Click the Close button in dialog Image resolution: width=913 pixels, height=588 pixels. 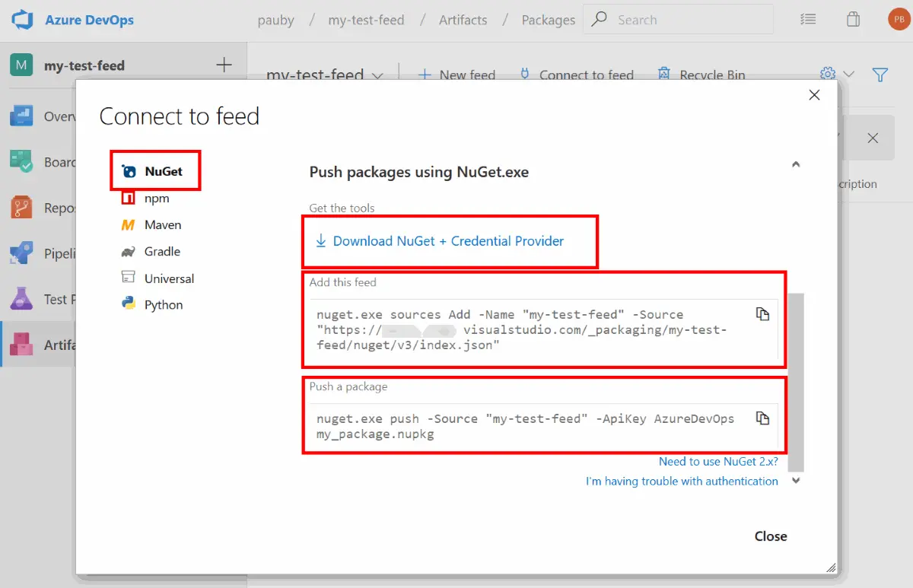point(771,536)
